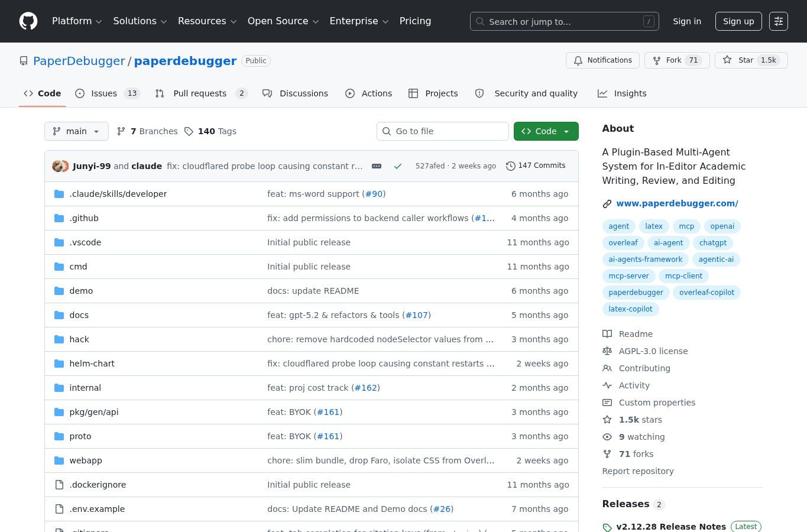Click Report repository link
The width and height of the screenshot is (807, 532).
pos(638,471)
